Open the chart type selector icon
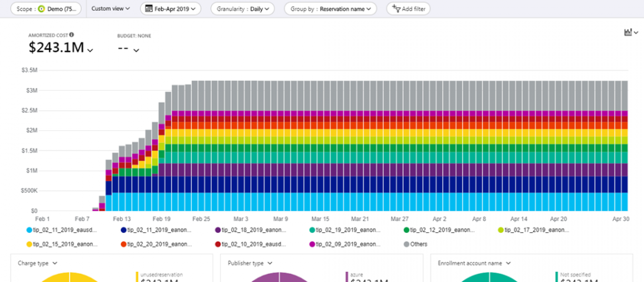 (631, 32)
